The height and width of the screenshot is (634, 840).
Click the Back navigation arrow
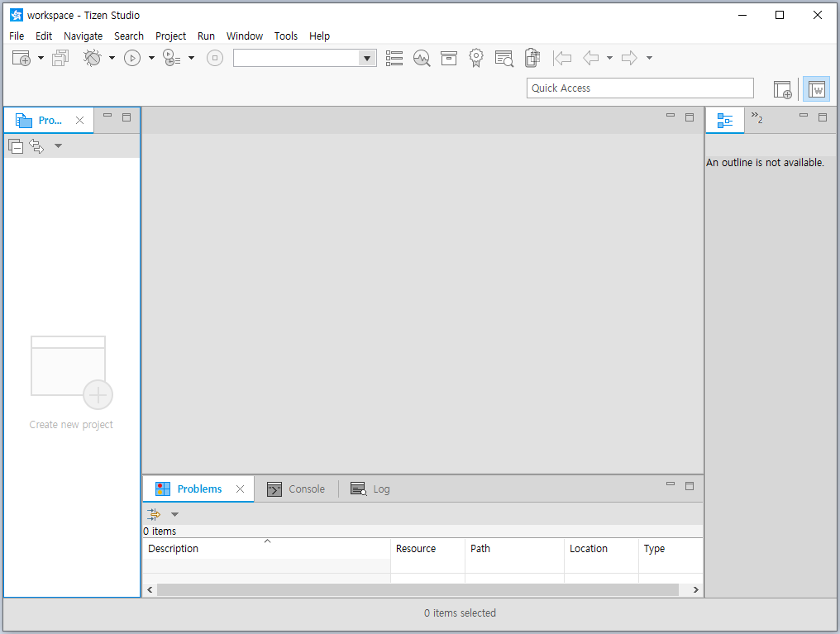pyautogui.click(x=590, y=58)
